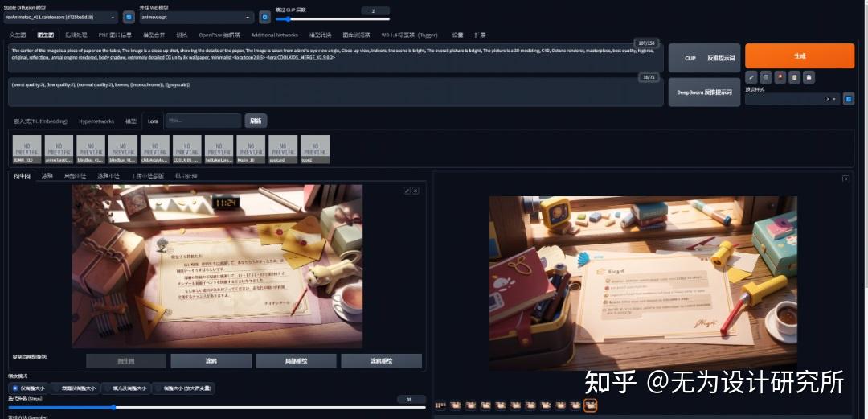Close the output gallery preview

tap(845, 179)
